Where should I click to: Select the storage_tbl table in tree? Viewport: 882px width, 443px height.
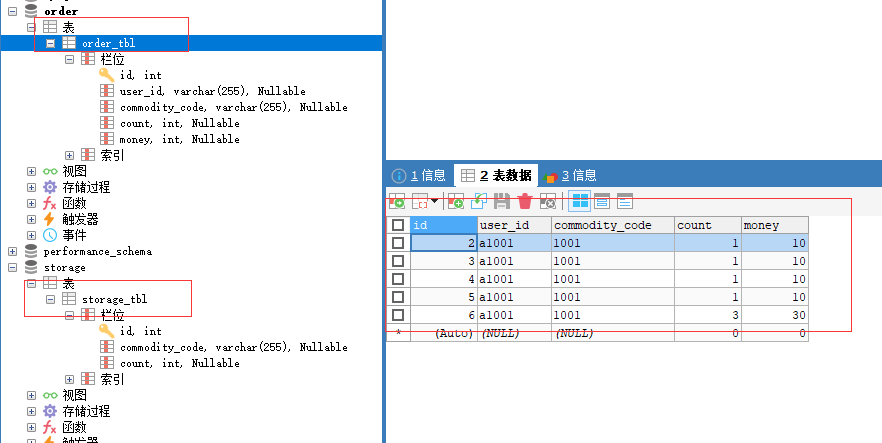click(115, 299)
